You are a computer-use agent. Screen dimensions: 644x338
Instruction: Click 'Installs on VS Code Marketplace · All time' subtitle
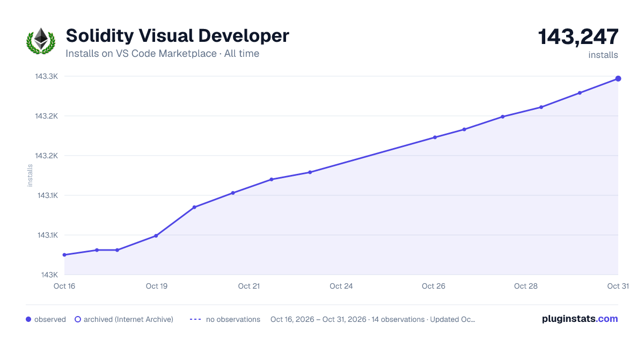pos(162,54)
